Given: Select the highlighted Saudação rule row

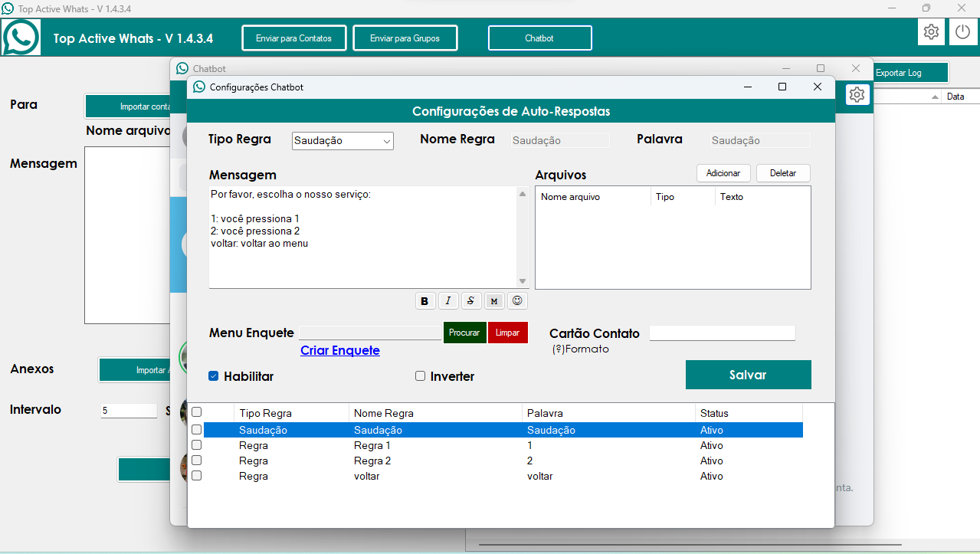Looking at the screenshot, I should 503,430.
